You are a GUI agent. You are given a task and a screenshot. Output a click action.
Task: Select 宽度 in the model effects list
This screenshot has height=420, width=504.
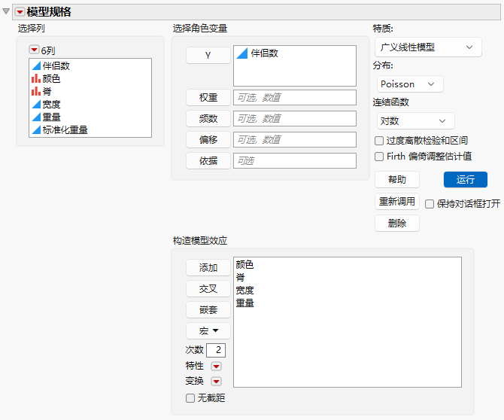click(244, 290)
